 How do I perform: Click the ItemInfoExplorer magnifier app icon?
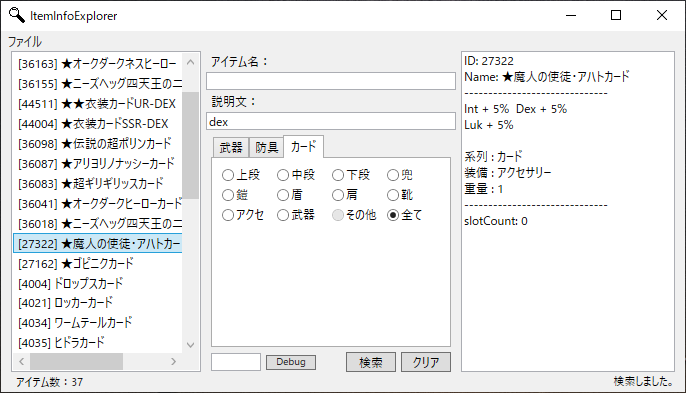pyautogui.click(x=16, y=15)
